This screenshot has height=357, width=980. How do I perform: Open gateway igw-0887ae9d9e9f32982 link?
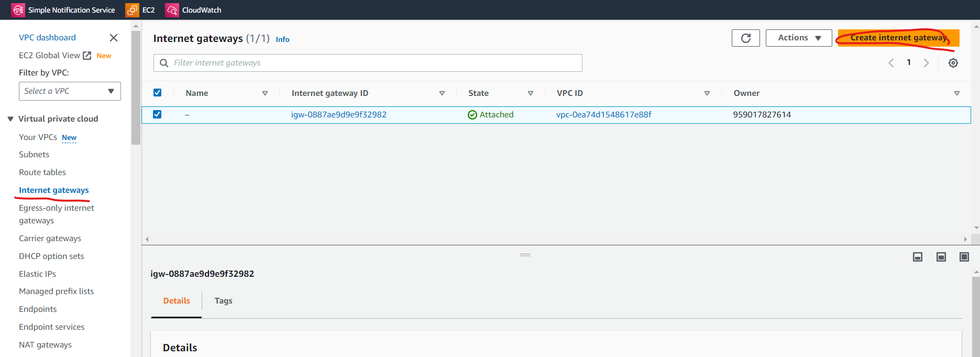tap(339, 115)
